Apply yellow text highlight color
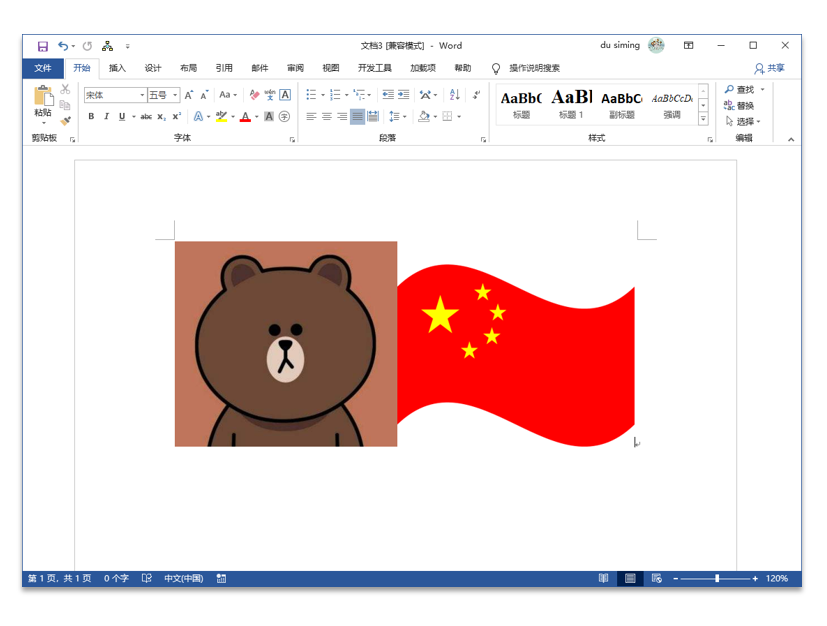This screenshot has width=827, height=626. click(222, 117)
